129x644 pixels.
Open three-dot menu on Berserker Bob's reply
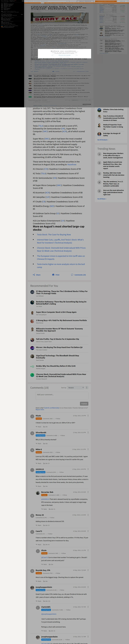tap(88, 492)
